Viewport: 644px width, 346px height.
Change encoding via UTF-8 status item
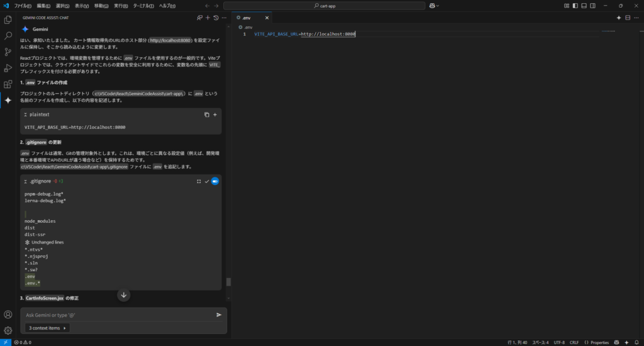559,342
